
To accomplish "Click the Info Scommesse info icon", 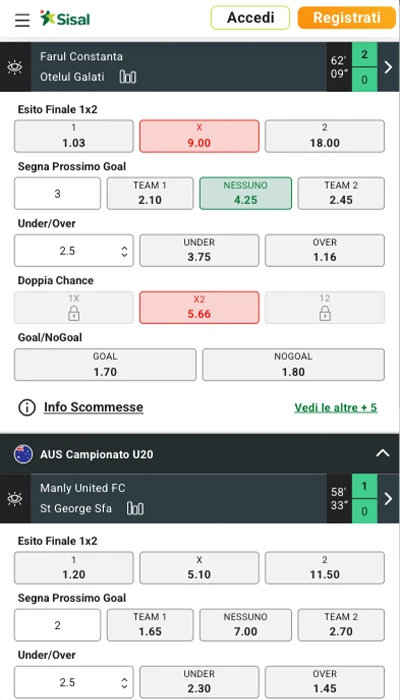I will pyautogui.click(x=27, y=407).
